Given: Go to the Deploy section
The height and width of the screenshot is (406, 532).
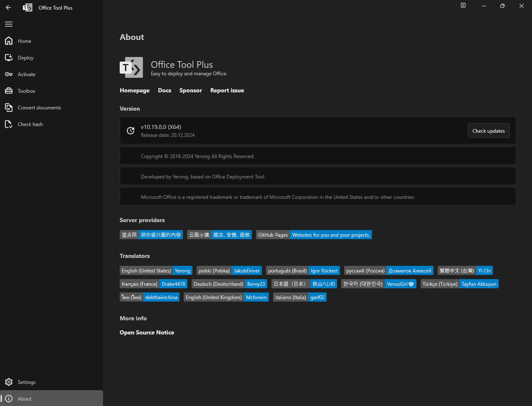Looking at the screenshot, I should [x=52, y=57].
